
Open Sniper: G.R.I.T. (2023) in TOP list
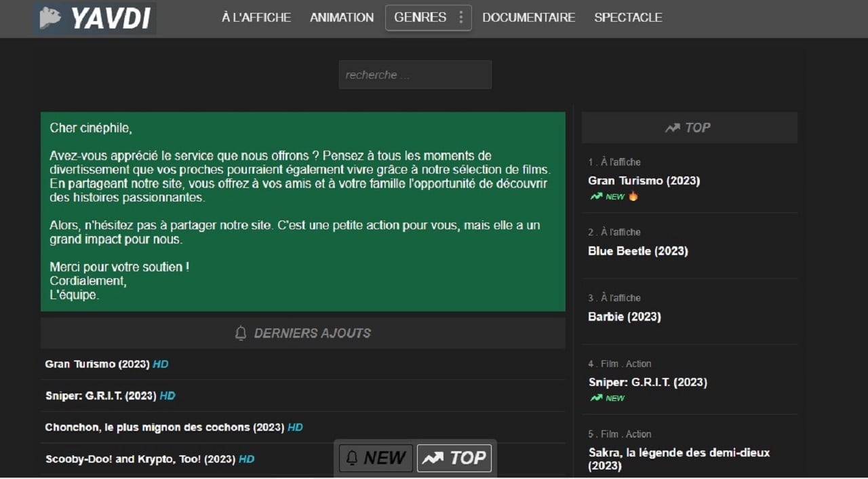pos(648,383)
